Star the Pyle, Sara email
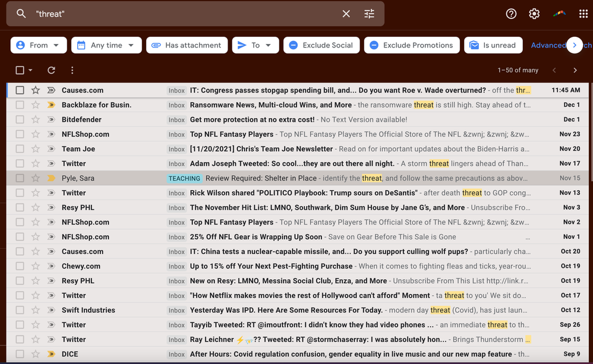This screenshot has width=593, height=364. pyautogui.click(x=36, y=178)
